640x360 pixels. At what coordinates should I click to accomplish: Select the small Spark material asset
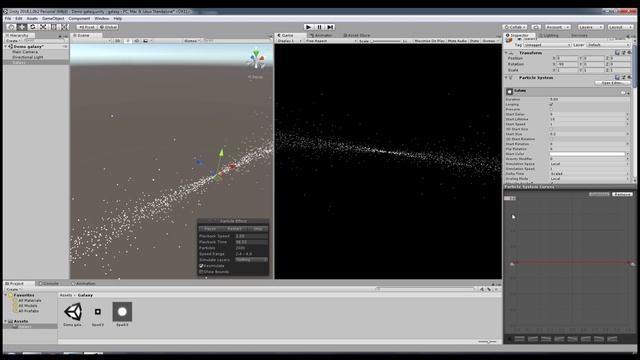click(98, 312)
